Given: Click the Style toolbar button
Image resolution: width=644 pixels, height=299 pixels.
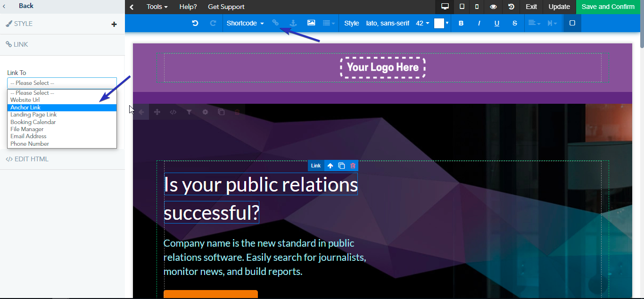Looking at the screenshot, I should coord(352,23).
